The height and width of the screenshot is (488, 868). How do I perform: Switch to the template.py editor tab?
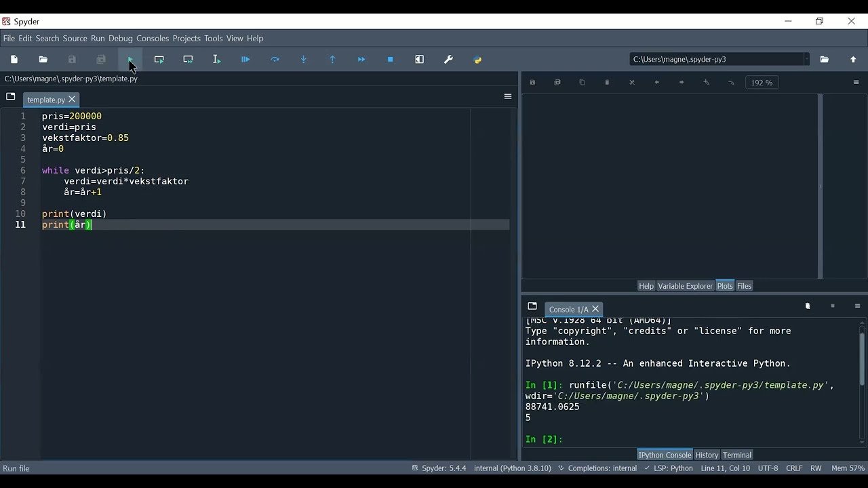pyautogui.click(x=46, y=100)
